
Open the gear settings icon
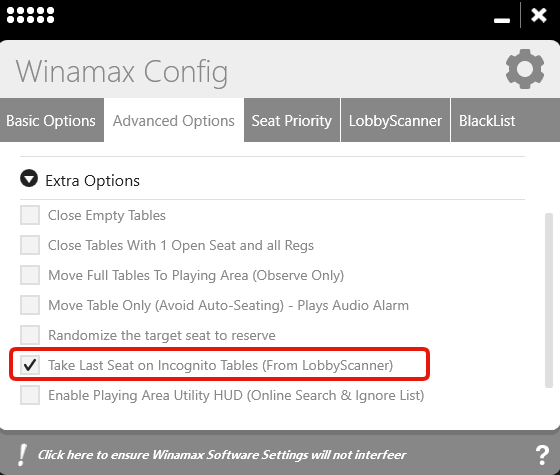[x=525, y=69]
